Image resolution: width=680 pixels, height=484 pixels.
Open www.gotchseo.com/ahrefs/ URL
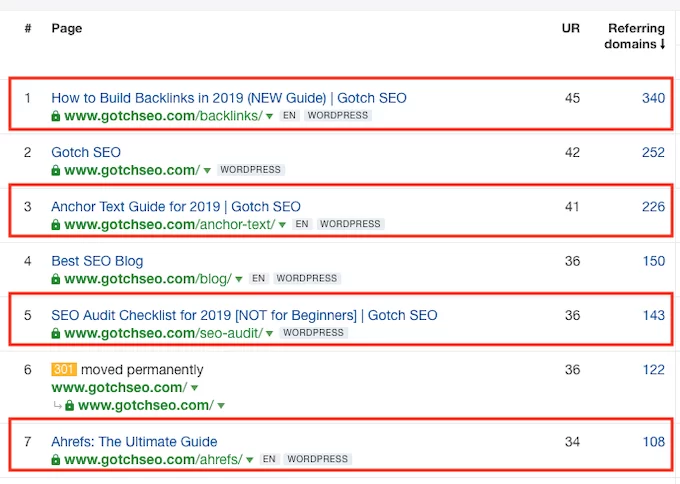153,459
